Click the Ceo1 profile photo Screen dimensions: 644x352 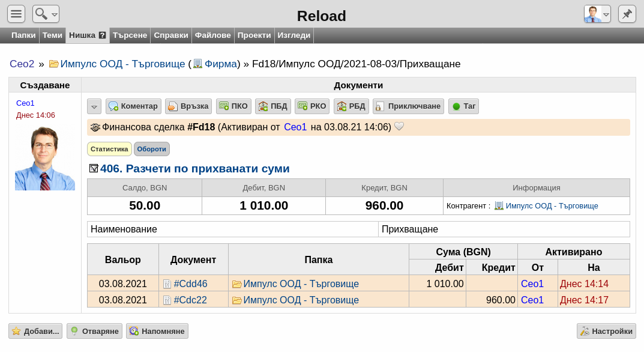pos(45,159)
